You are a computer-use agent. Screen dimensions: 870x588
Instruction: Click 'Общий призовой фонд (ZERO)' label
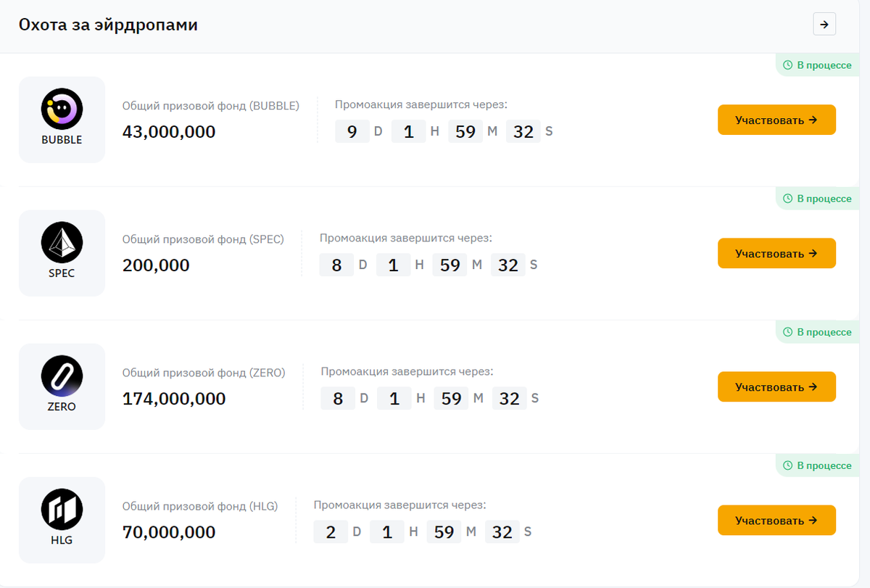click(x=204, y=373)
